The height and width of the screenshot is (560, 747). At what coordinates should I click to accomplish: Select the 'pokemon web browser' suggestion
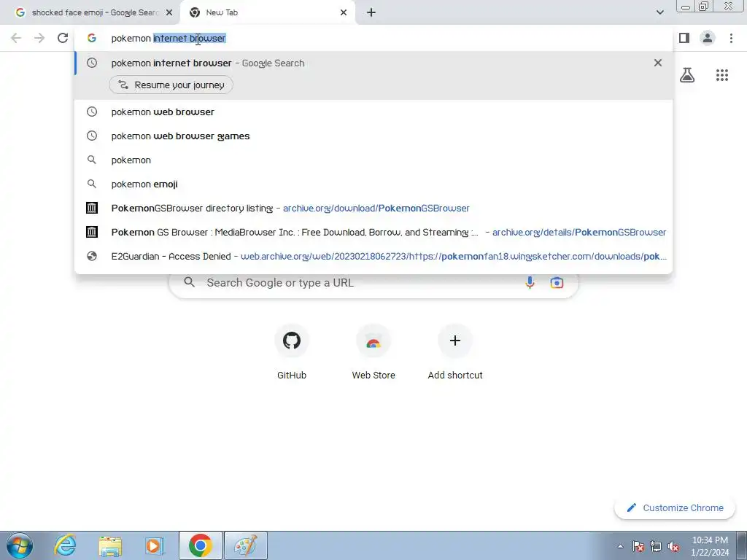coord(373,112)
